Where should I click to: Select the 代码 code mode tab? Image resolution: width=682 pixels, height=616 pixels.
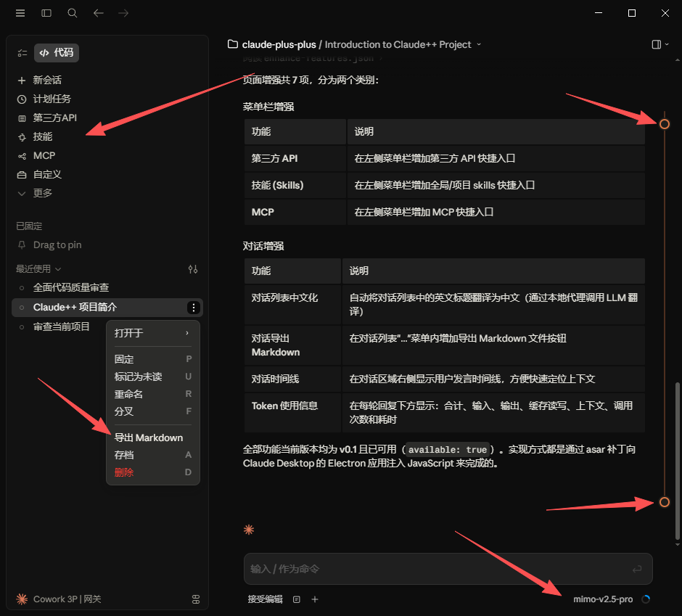pyautogui.click(x=57, y=53)
